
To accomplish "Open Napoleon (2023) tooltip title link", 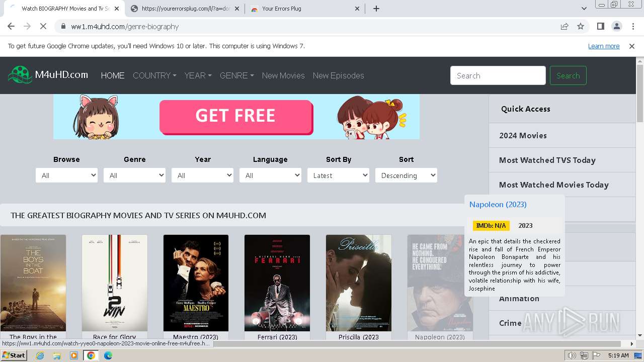I will [x=498, y=204].
